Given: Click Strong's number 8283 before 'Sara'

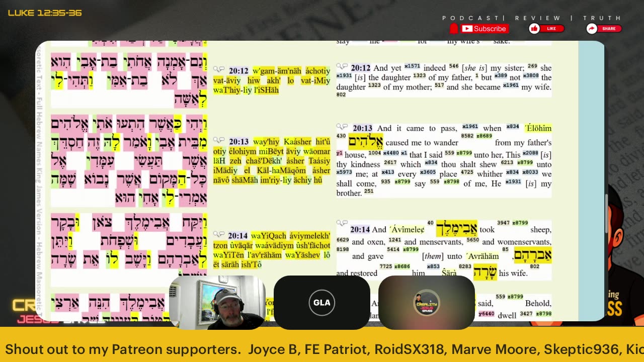Looking at the screenshot, I should pos(465,266).
